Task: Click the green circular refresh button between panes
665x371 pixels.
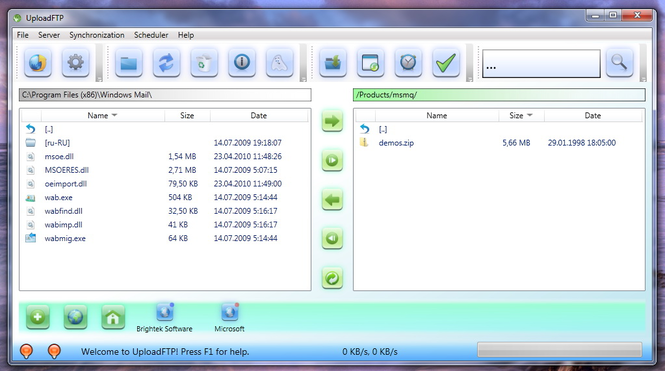Action: [x=332, y=278]
